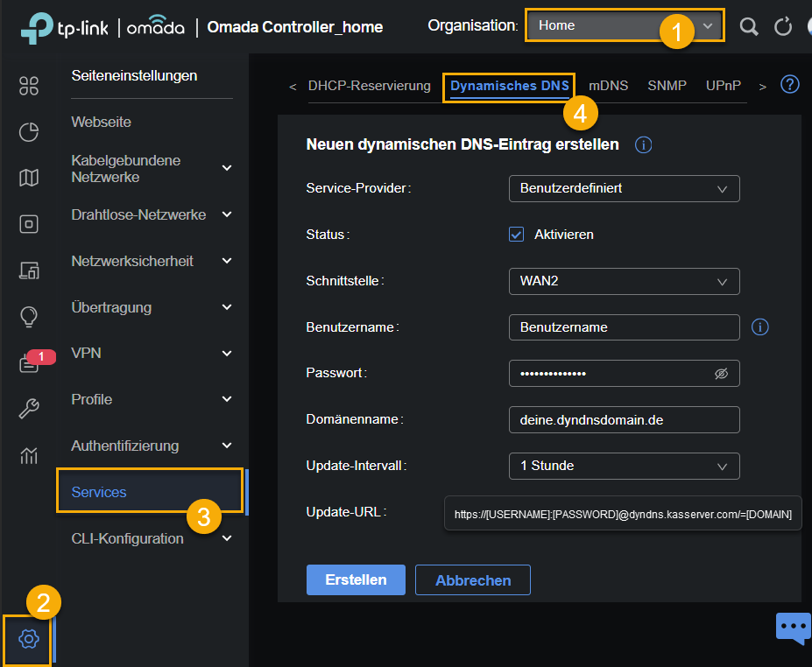
Task: Open the Organisation Home dropdown
Action: (x=625, y=25)
